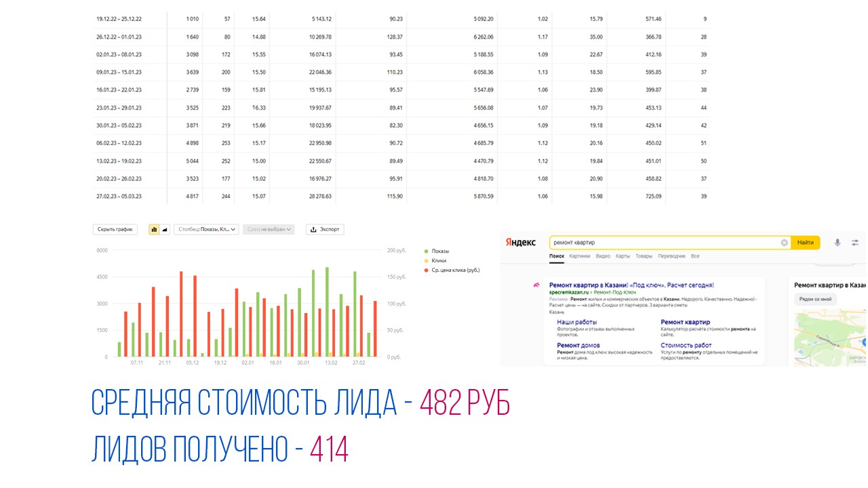Viewport: 868px width, 488px height.
Task: Open the Товары tab
Action: (644, 257)
